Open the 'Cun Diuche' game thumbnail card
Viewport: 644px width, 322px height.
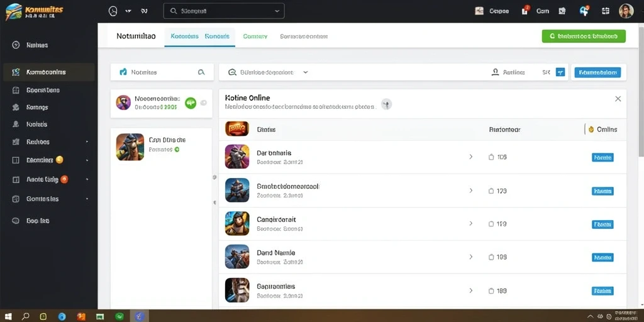click(130, 147)
